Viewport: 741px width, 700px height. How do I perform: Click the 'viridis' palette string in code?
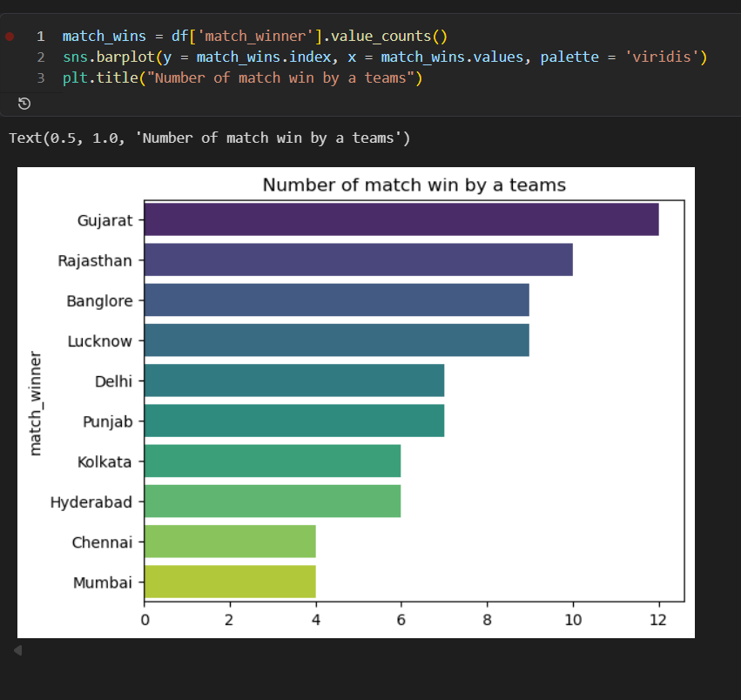(x=664, y=57)
